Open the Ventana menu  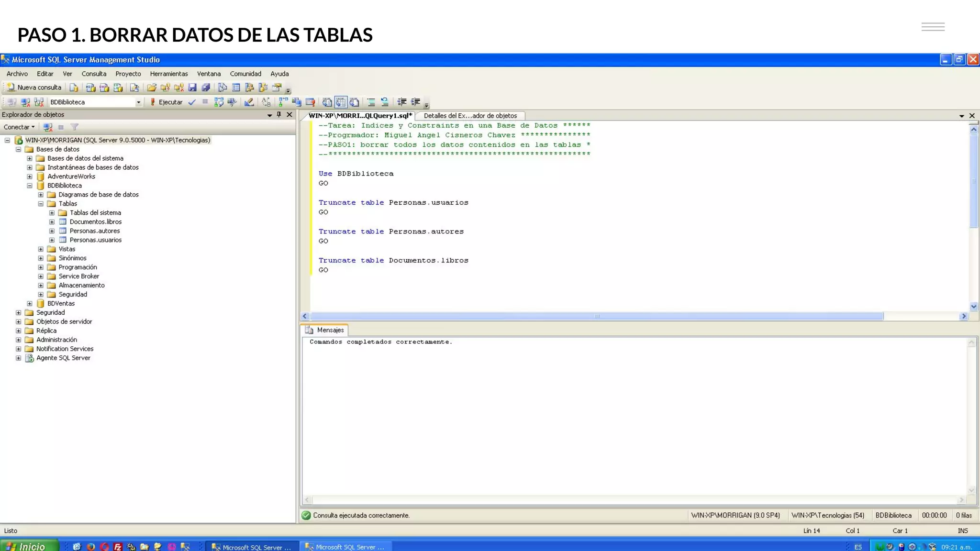pos(209,74)
